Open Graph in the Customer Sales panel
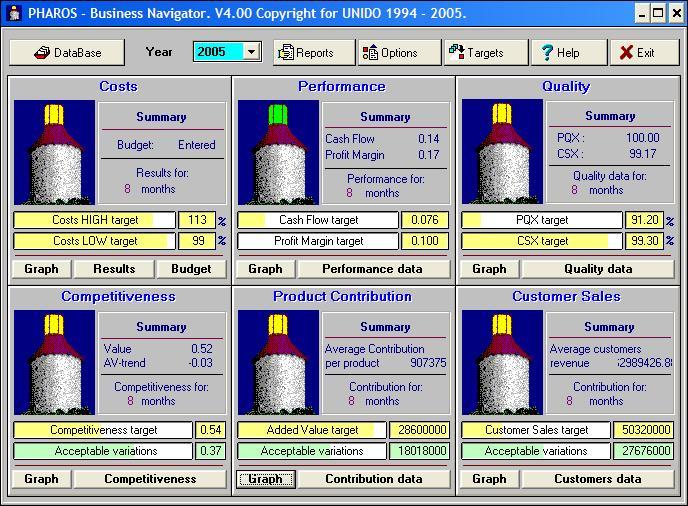This screenshot has width=688, height=506. (489, 479)
